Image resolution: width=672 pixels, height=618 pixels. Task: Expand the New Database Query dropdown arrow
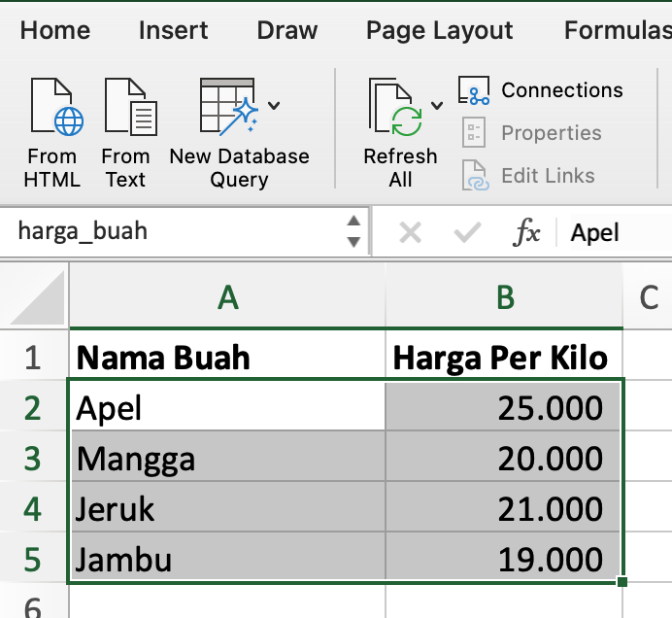[275, 105]
